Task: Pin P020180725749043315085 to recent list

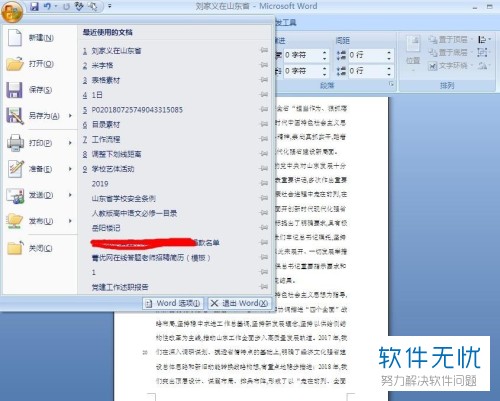Action: [264, 109]
